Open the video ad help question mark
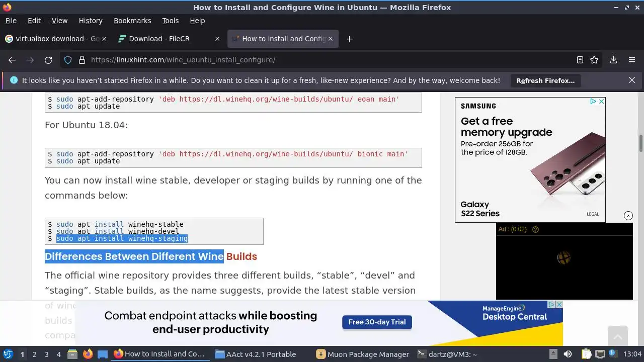This screenshot has width=644, height=362. [x=535, y=229]
